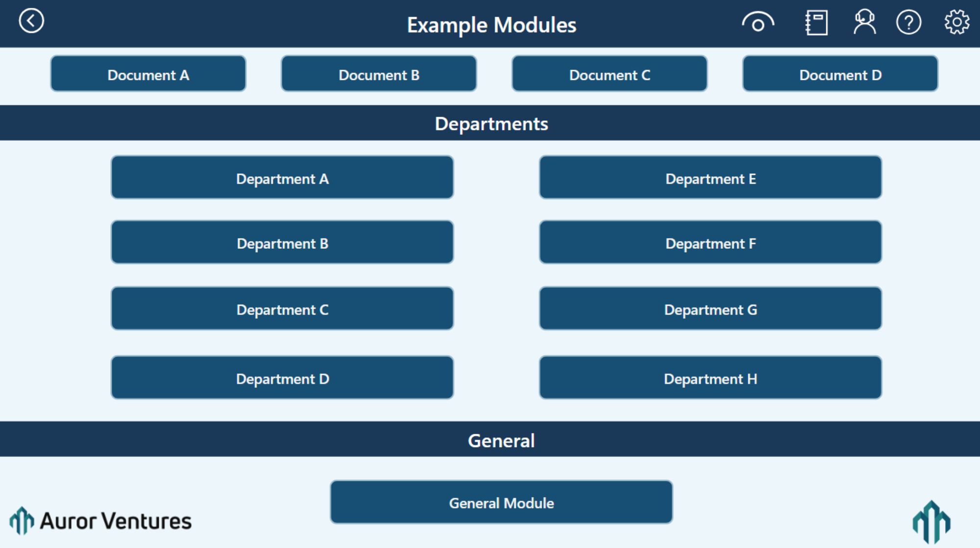Open the Department C button

click(x=282, y=309)
